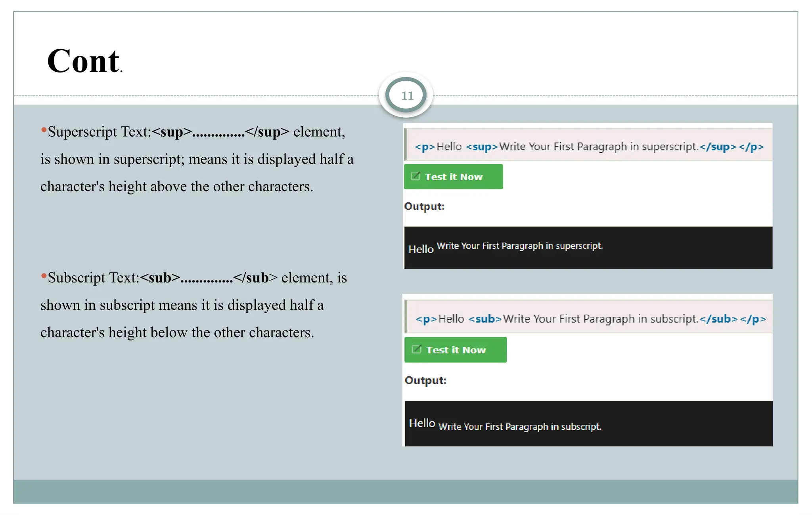This screenshot has width=812, height=515.
Task: Click edit icon on first Test it Now
Action: (x=415, y=176)
